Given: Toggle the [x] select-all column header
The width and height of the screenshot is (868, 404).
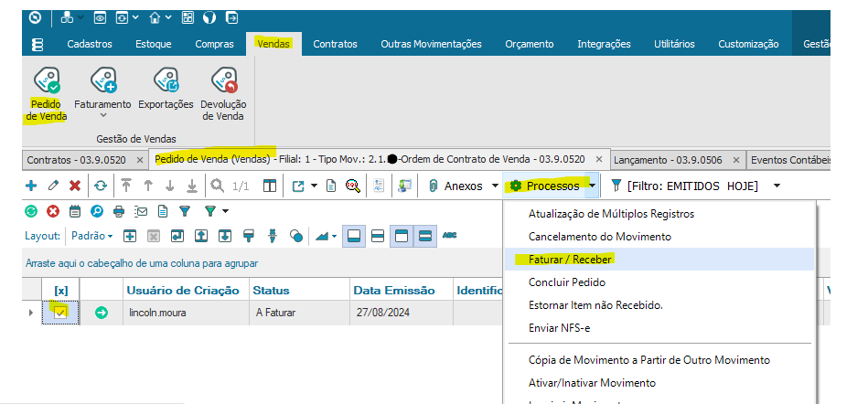Looking at the screenshot, I should click(61, 291).
